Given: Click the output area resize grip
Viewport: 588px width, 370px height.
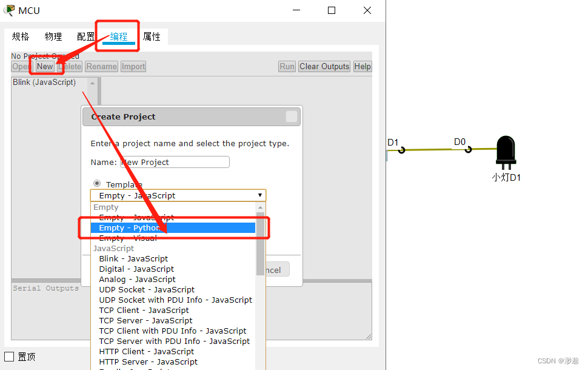Looking at the screenshot, I should point(369,337).
